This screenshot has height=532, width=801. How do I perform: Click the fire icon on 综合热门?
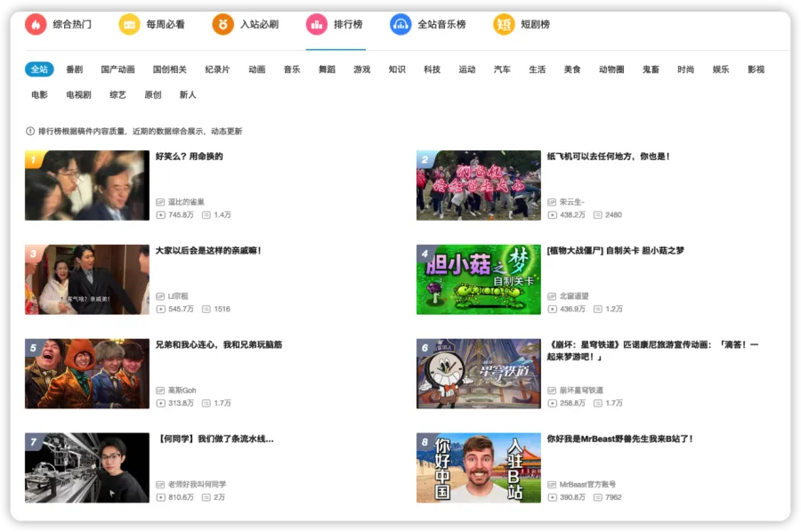point(34,25)
